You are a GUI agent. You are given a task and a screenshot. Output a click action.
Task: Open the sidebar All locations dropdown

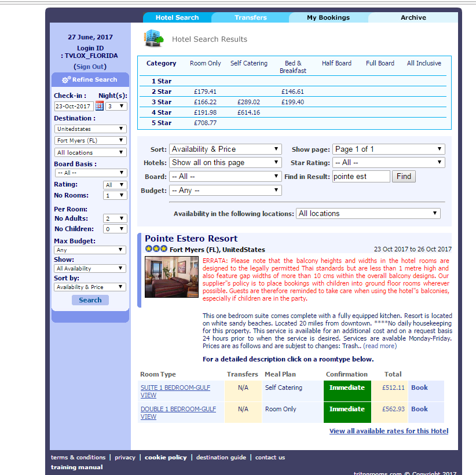[x=90, y=152]
